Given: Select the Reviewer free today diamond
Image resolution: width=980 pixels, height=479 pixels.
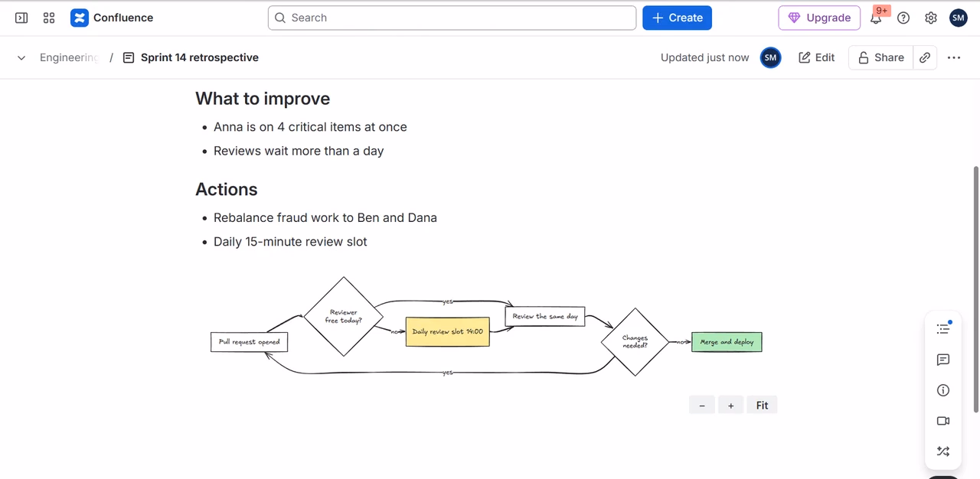Looking at the screenshot, I should point(343,316).
